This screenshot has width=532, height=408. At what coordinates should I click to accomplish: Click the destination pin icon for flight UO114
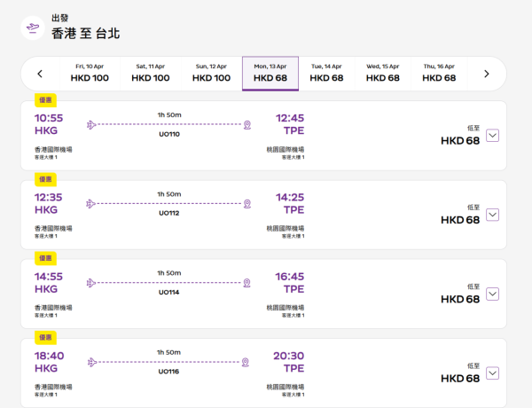(246, 283)
